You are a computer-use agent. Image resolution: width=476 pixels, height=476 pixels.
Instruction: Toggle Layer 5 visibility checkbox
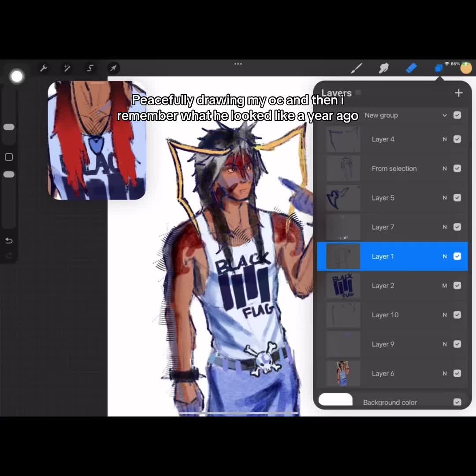(x=457, y=197)
